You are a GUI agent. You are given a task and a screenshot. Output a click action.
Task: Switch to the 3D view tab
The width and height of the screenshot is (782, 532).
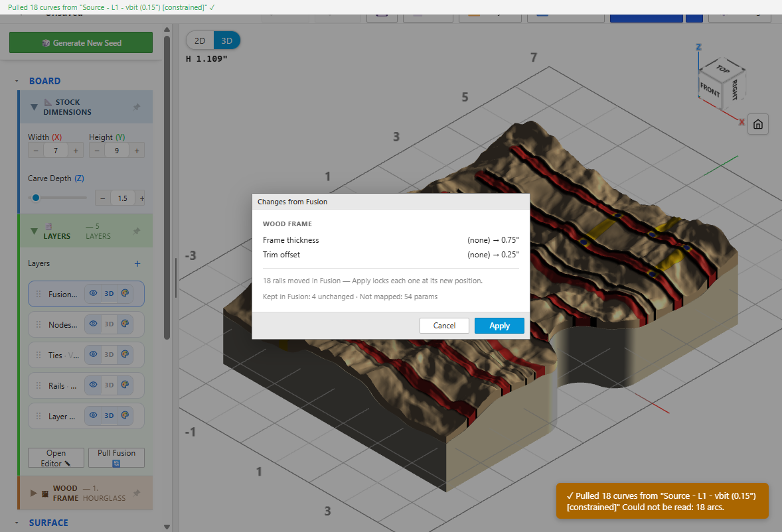pos(227,41)
